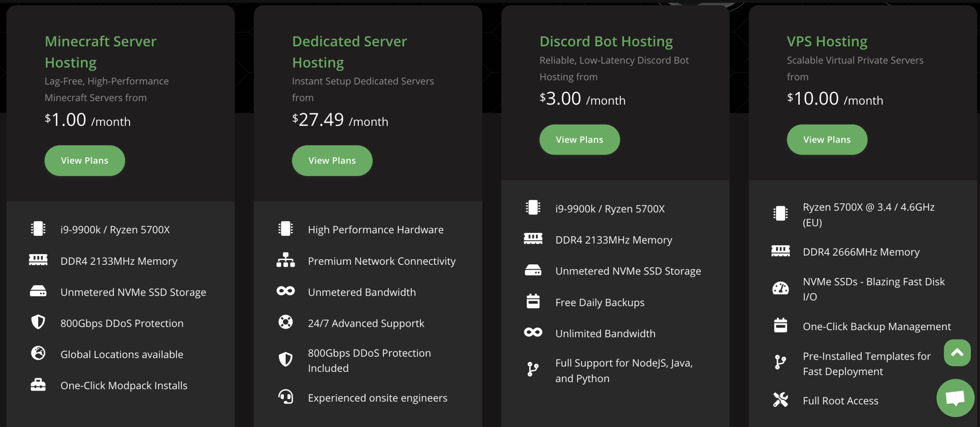
Task: Select the CPU icon next to i9-9900k spec
Action: pyautogui.click(x=38, y=229)
